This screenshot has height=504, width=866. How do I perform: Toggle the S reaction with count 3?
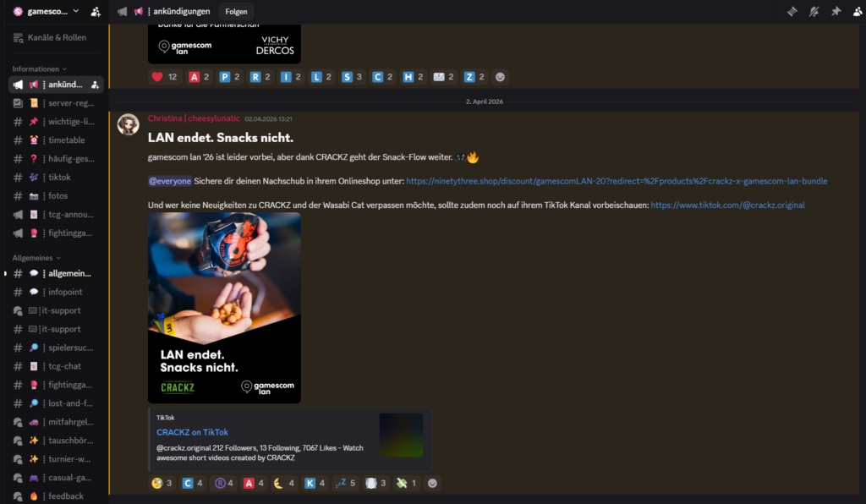click(x=352, y=77)
